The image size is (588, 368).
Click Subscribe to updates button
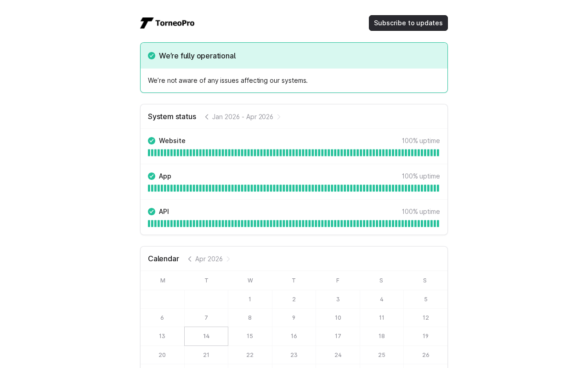(x=408, y=23)
